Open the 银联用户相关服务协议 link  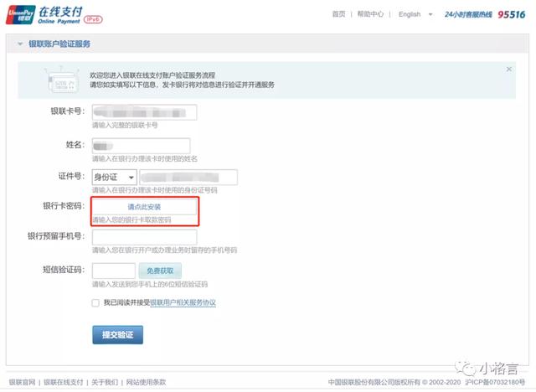pyautogui.click(x=183, y=302)
